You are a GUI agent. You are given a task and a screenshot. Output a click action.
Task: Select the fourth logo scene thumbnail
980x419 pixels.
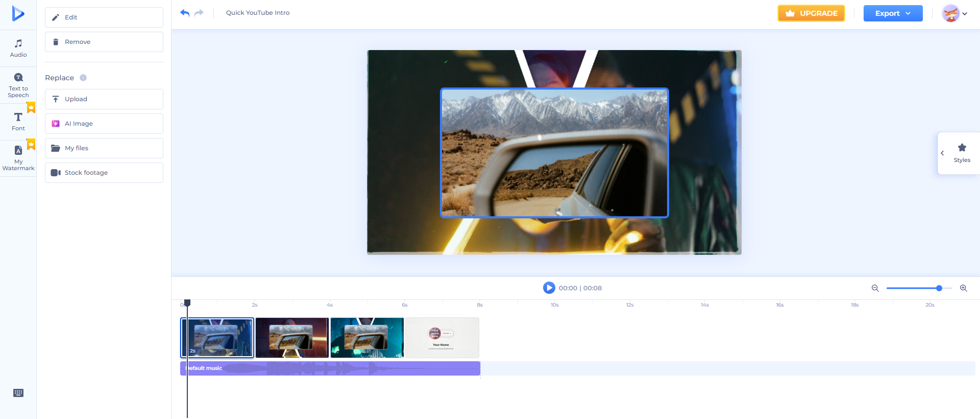point(442,338)
